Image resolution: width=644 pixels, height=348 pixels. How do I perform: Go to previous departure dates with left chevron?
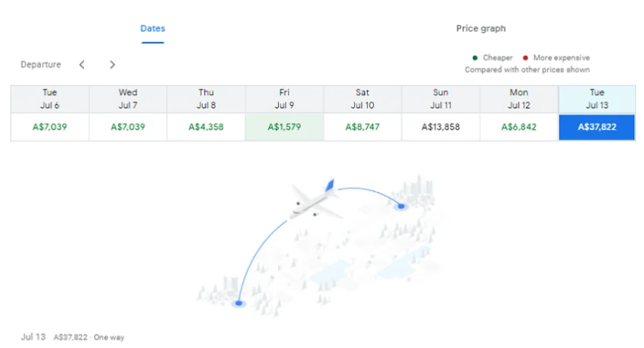coord(82,65)
